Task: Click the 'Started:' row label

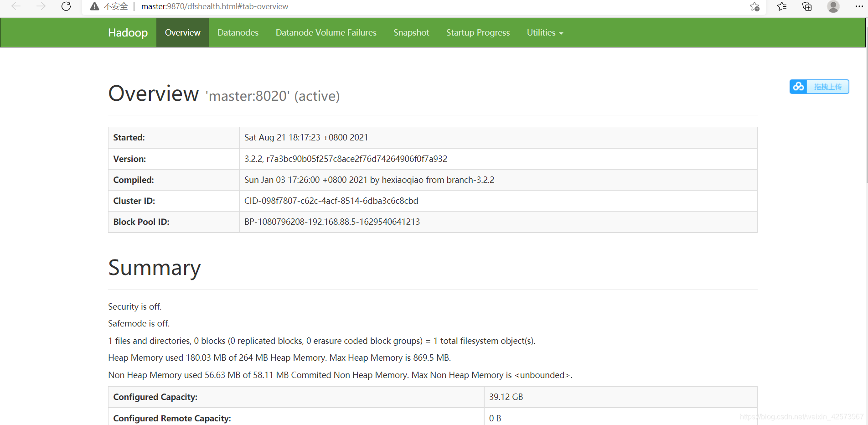Action: pyautogui.click(x=129, y=137)
